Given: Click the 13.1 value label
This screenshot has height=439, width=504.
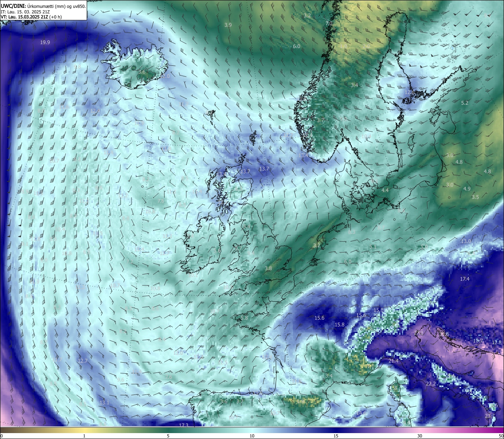Looking at the screenshot, I should coord(104,402).
